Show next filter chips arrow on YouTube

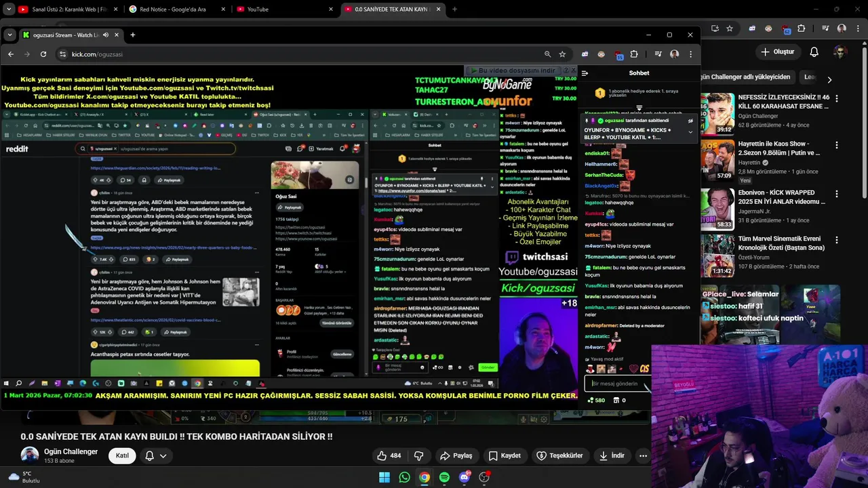[x=829, y=79]
